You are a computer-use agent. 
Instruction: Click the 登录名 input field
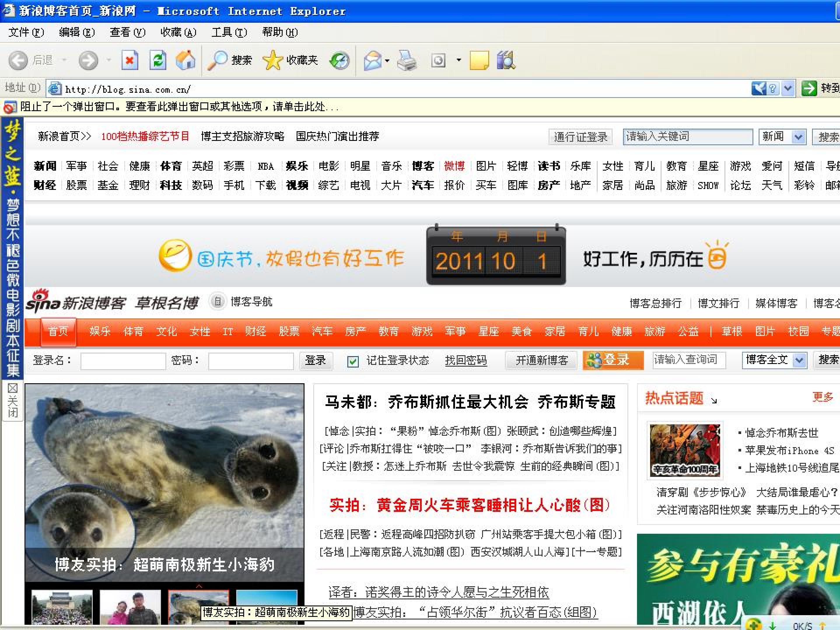pyautogui.click(x=123, y=361)
